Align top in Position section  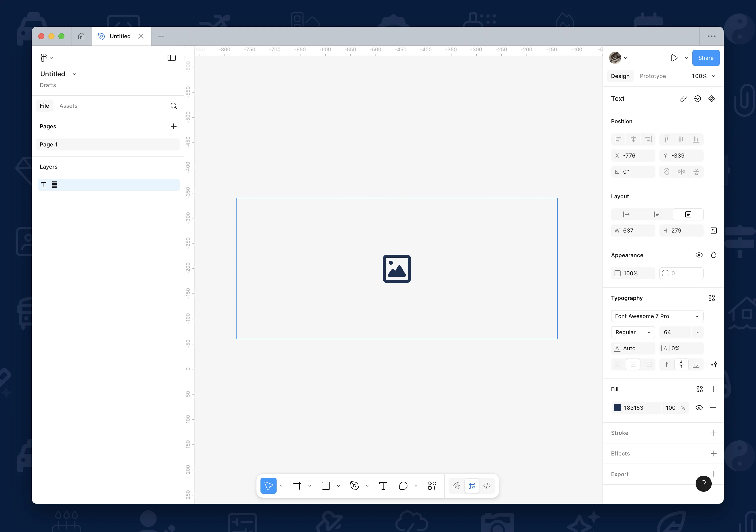pos(666,139)
